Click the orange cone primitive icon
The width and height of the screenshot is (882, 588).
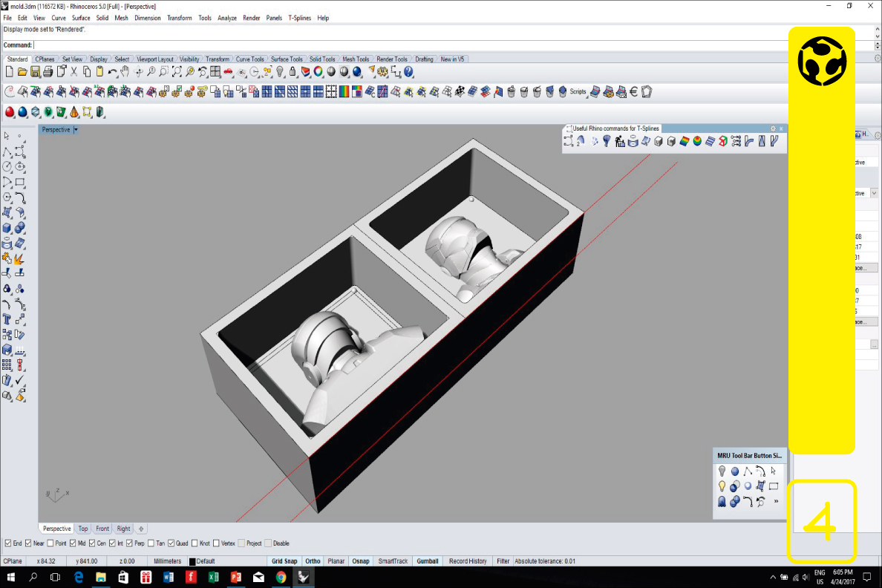tap(74, 112)
